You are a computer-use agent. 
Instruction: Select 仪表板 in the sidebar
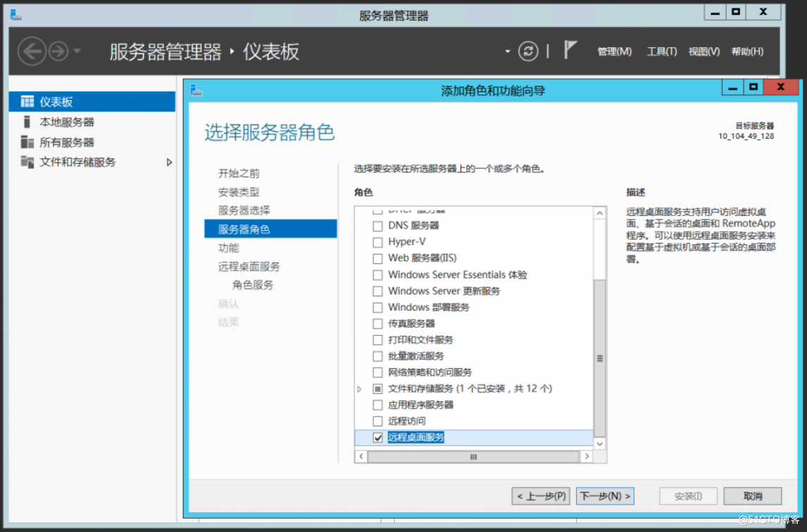coord(92,101)
